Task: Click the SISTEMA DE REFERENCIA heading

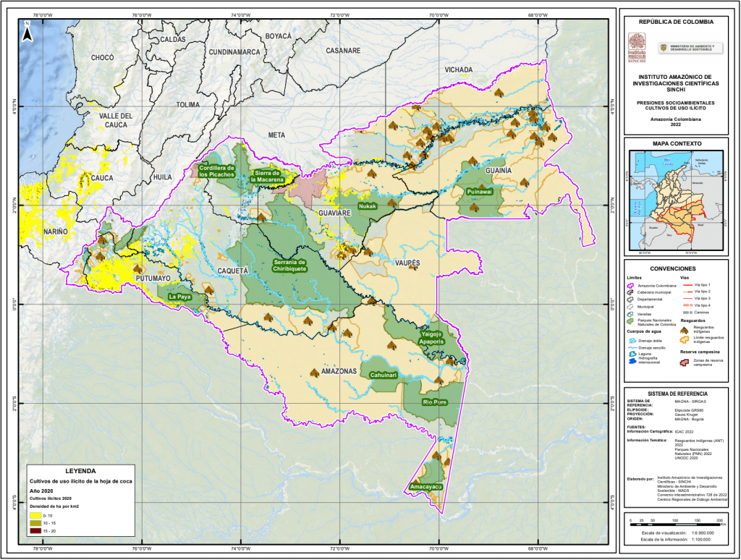Action: click(x=677, y=394)
